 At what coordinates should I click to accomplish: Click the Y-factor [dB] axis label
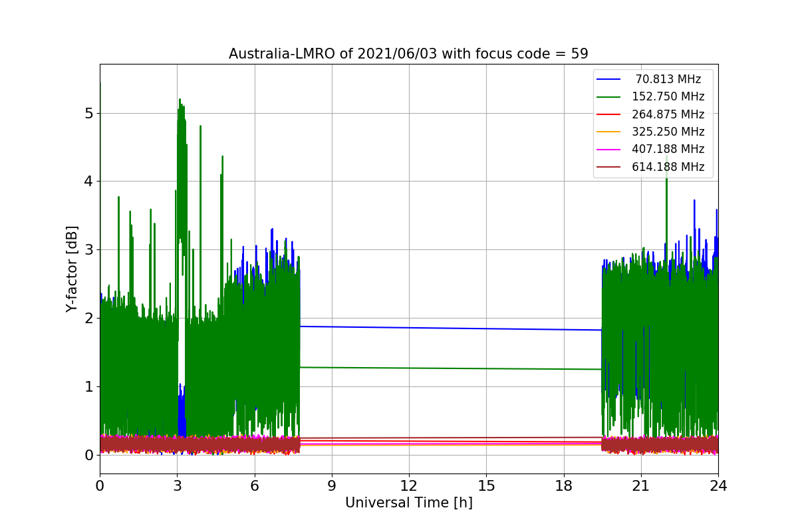72,269
